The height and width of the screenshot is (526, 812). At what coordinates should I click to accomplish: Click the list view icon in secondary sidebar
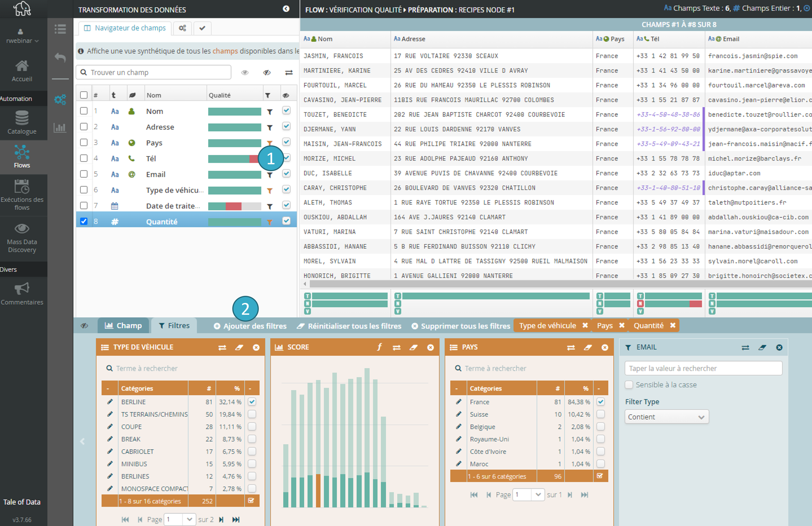pyautogui.click(x=60, y=29)
